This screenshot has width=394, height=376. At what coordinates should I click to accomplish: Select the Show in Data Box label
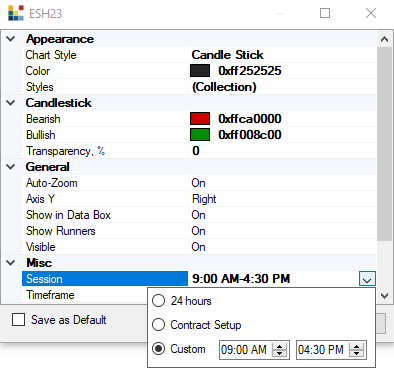coord(68,215)
